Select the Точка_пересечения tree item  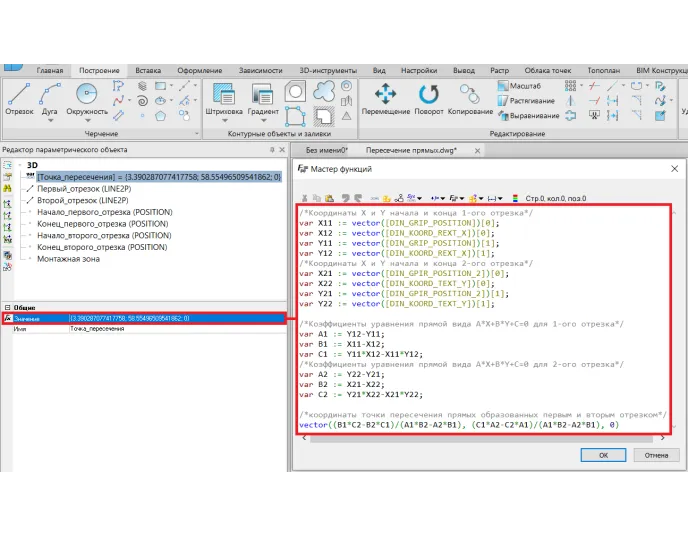click(x=159, y=177)
